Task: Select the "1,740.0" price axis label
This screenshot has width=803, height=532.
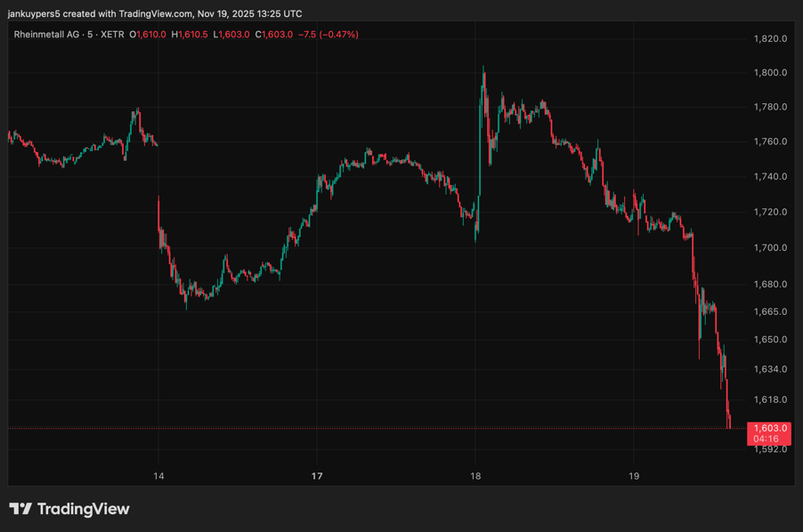Action: (770, 176)
